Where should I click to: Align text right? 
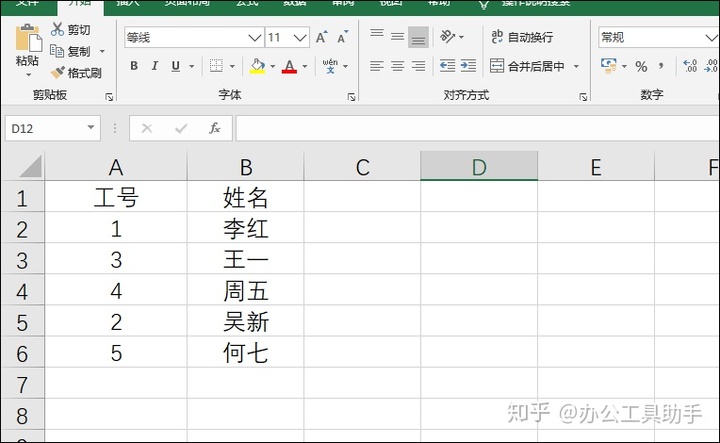coord(418,66)
